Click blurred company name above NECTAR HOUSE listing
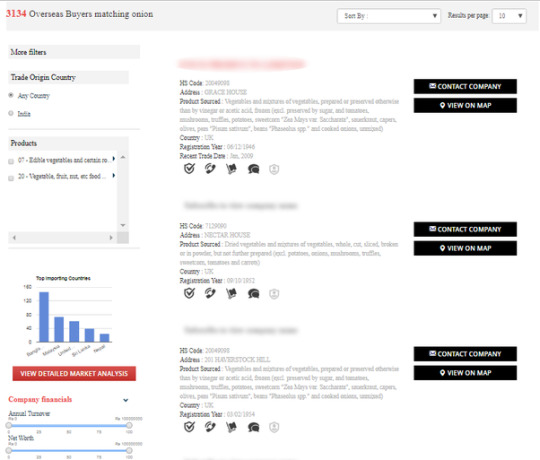This screenshot has width=540, height=460. [241, 206]
